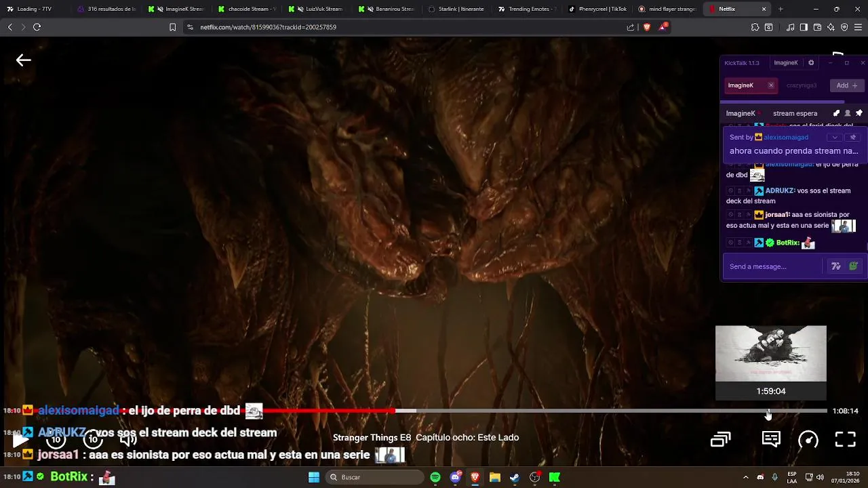868x488 pixels.
Task: Rewind 10 seconds in Netflix player
Action: (x=56, y=440)
